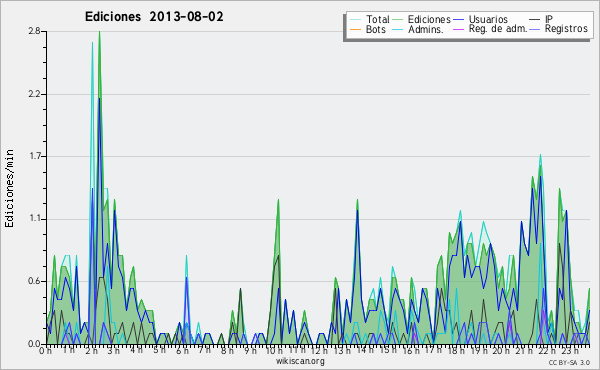
Task: Select the Usuarios legend label
Action: (488, 19)
